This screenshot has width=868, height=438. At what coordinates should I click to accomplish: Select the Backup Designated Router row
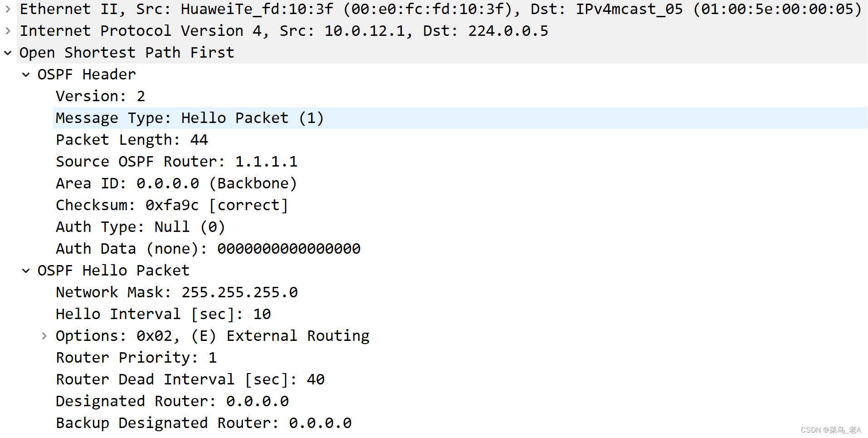tap(203, 423)
